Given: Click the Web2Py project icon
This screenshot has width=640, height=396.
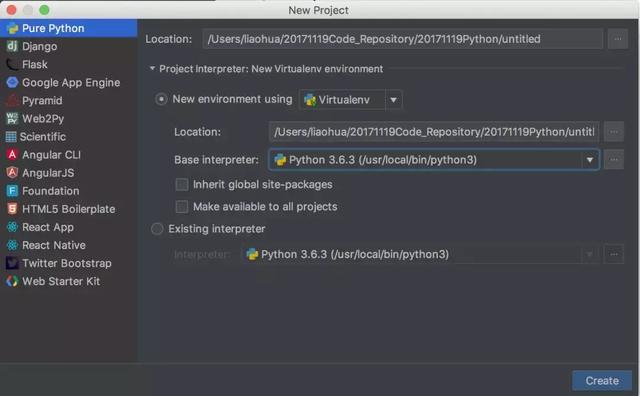Looking at the screenshot, I should [12, 118].
